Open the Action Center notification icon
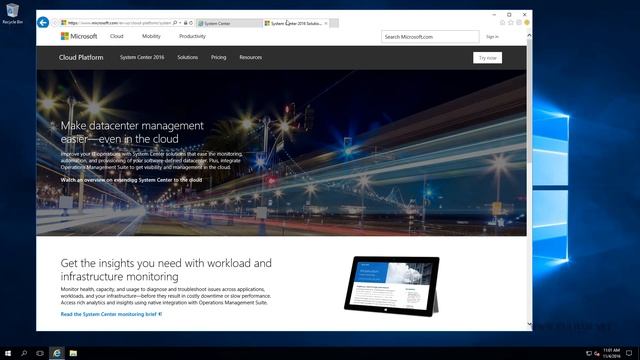Viewport: 640px width, 360px height. (629, 353)
